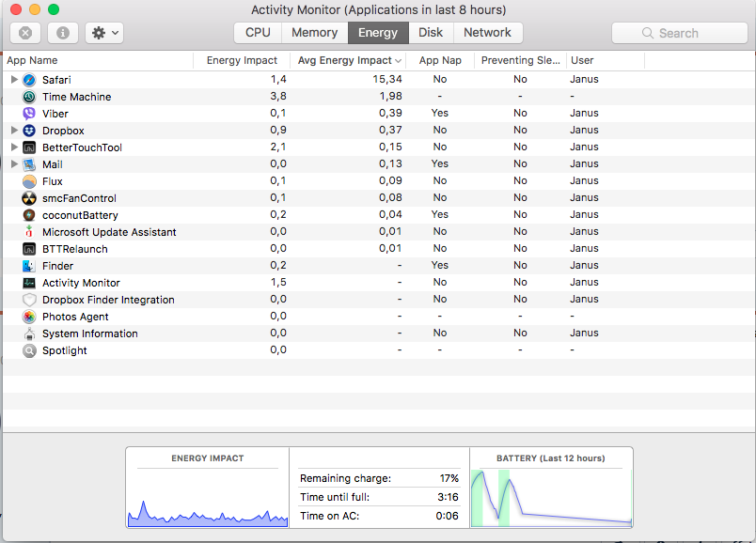
Task: Click the coconutBattery icon
Action: 29,215
